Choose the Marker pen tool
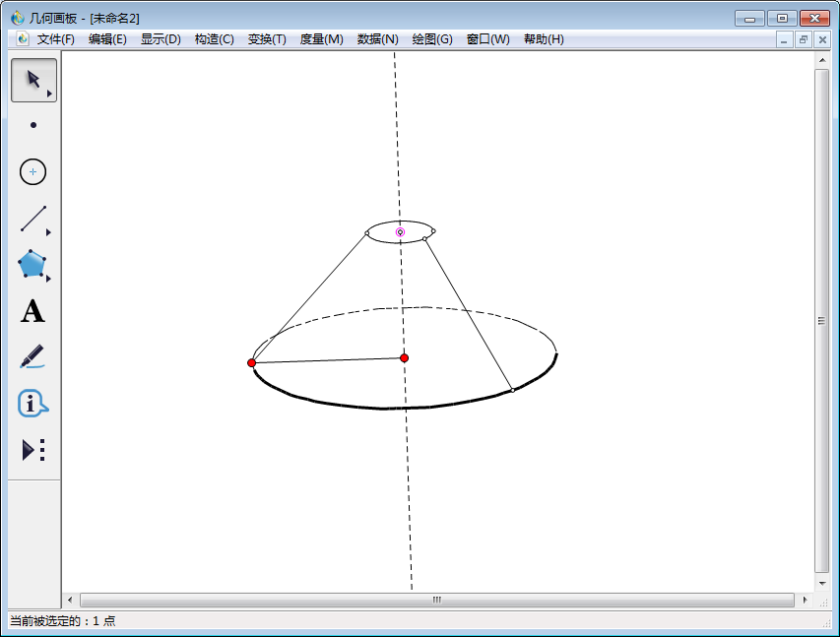Viewport: 840px width, 637px height. tap(32, 356)
